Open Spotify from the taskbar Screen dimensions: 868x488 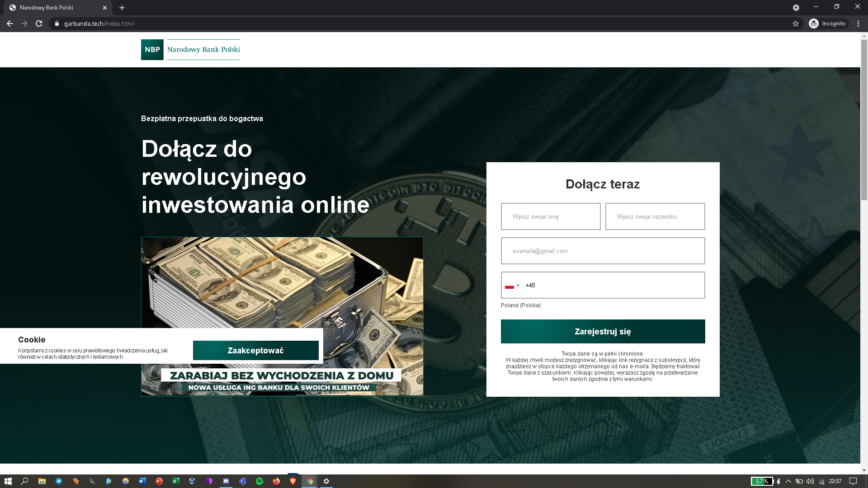(x=259, y=481)
